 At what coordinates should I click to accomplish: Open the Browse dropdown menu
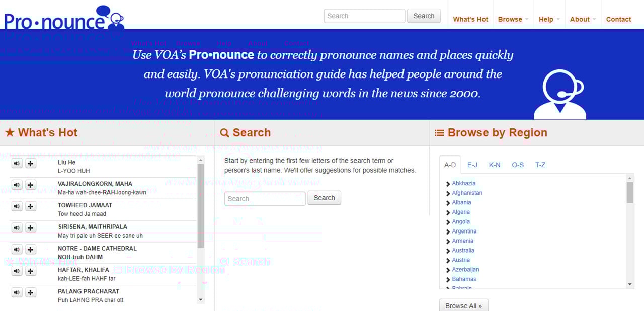(513, 19)
